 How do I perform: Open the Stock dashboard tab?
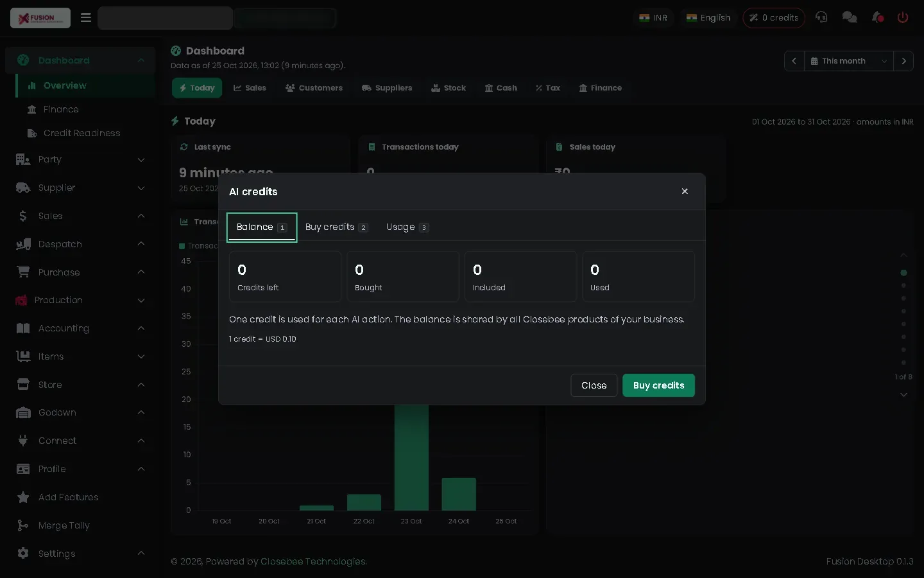(x=449, y=88)
